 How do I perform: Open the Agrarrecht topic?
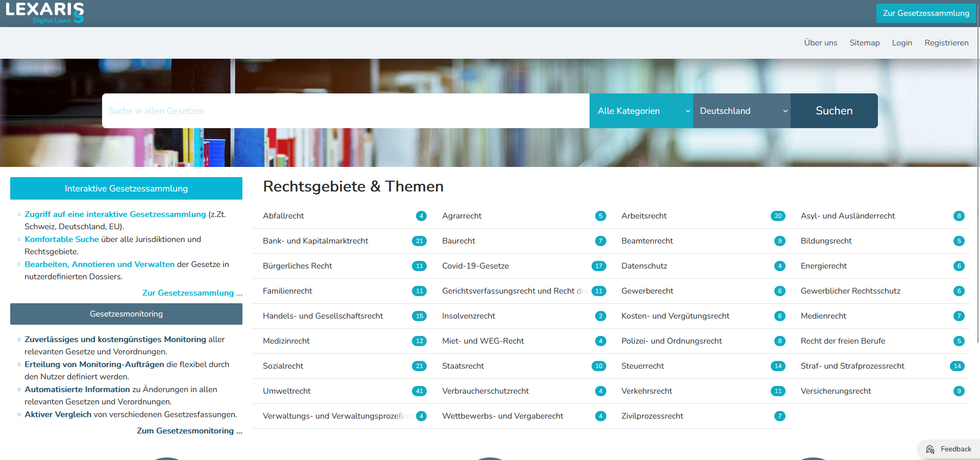point(462,216)
